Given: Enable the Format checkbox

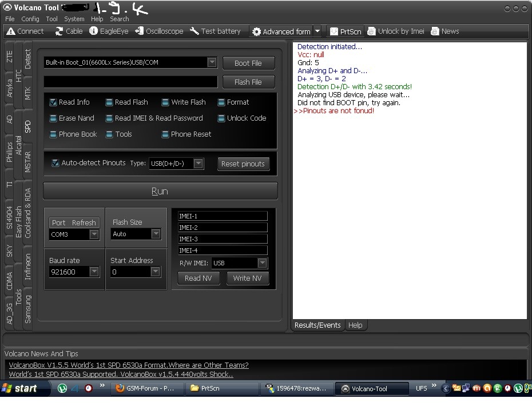Looking at the screenshot, I should 221,102.
